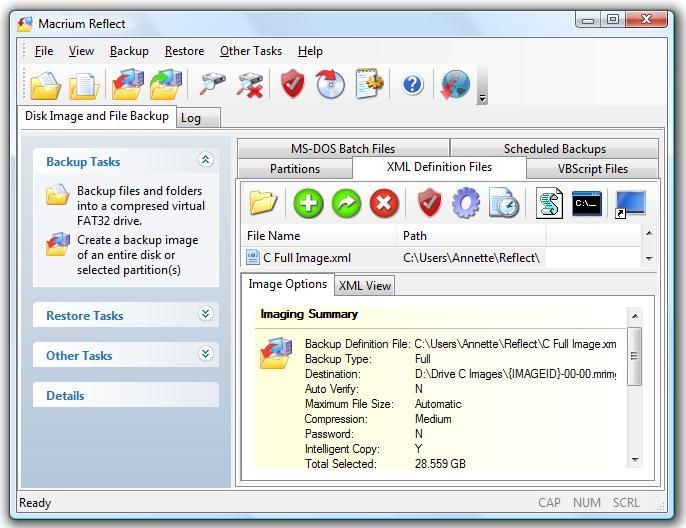Open the File menu
Viewport: 686px width, 528px height.
click(x=44, y=51)
